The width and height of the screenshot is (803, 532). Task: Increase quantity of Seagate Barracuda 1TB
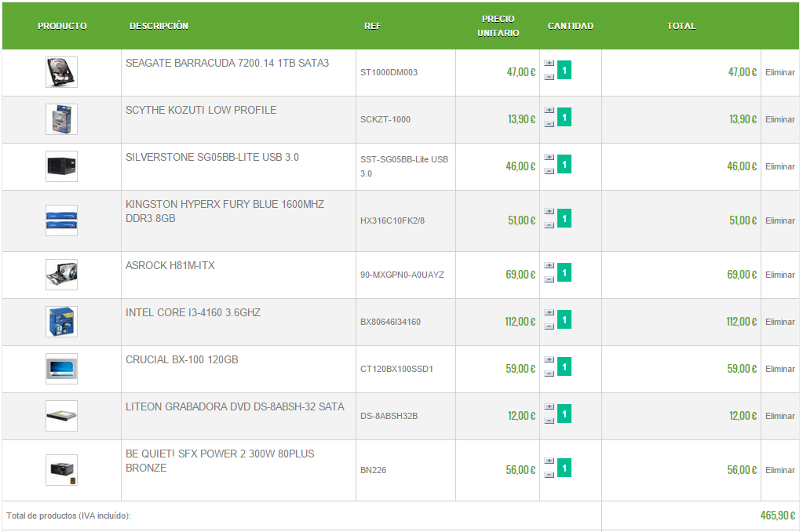549,63
